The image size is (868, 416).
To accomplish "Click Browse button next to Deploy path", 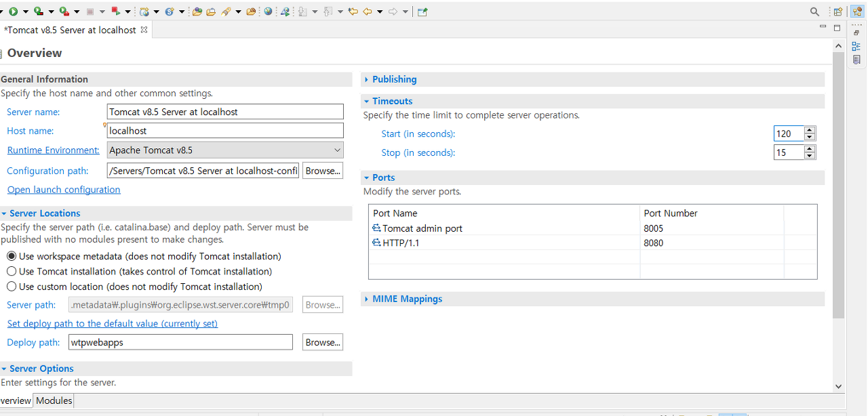I will (x=323, y=342).
